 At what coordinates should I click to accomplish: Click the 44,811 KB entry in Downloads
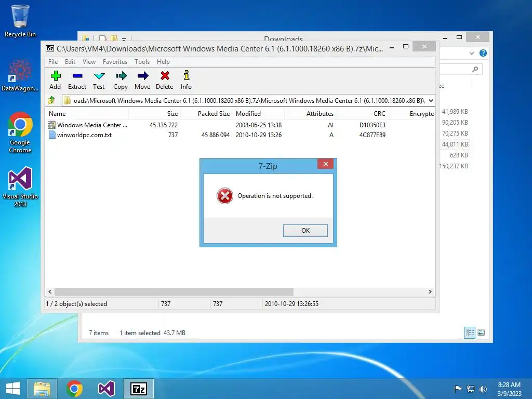point(455,144)
